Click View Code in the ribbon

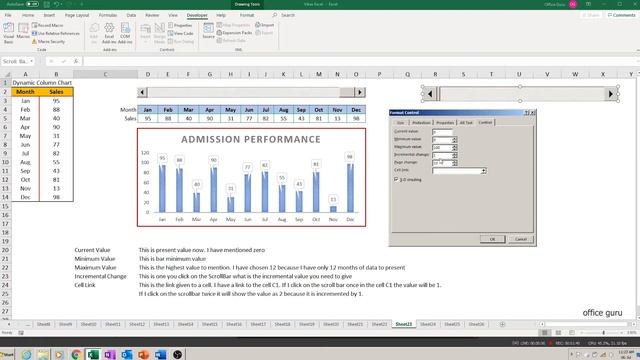tap(180, 33)
